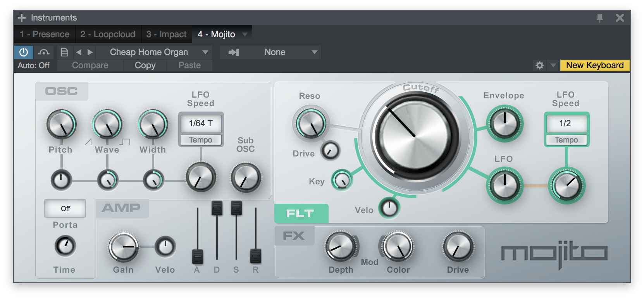The image size is (644, 299).
Task: Click the filter Drive knob
Action: [x=331, y=151]
